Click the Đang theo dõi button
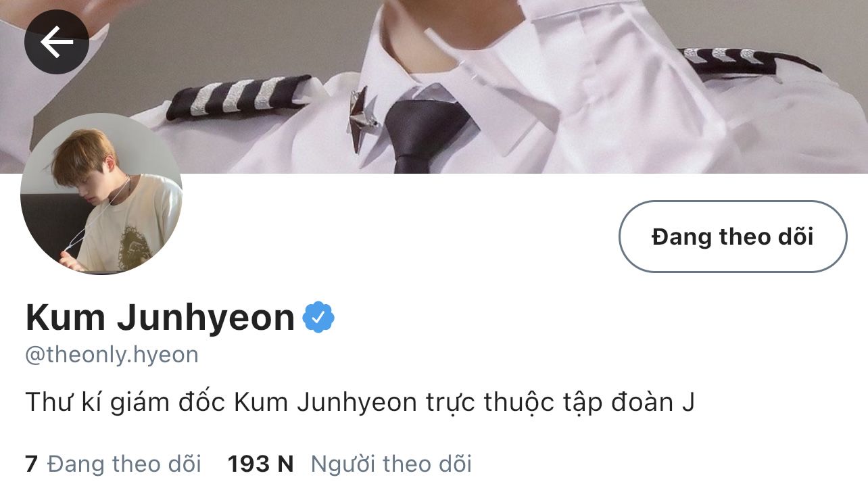Viewport: 868px width, 488px height. pyautogui.click(x=733, y=237)
